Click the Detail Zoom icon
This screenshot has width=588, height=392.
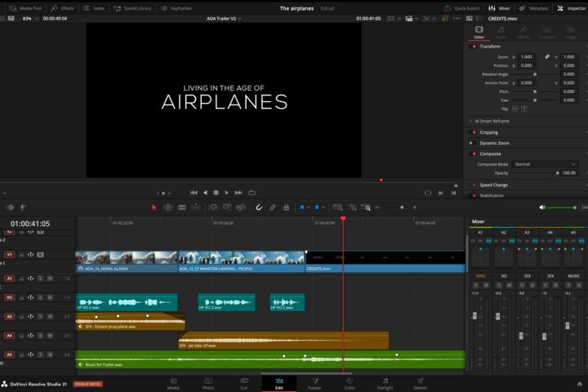click(x=353, y=207)
